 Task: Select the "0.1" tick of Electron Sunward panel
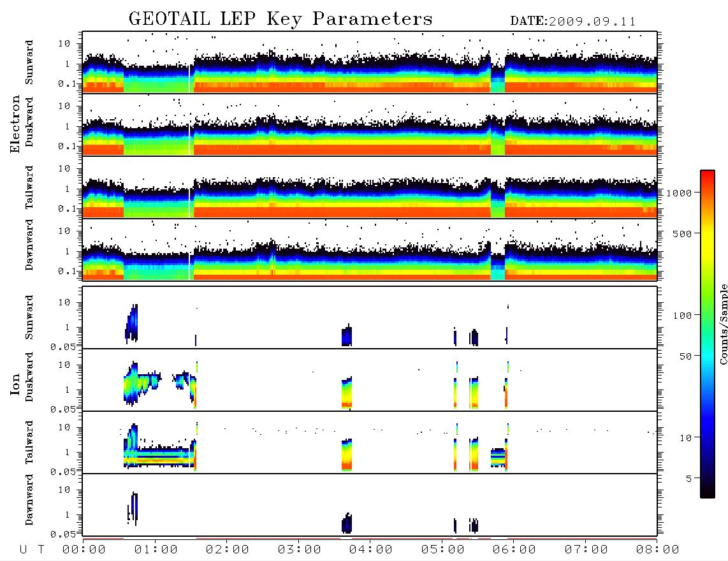(67, 84)
